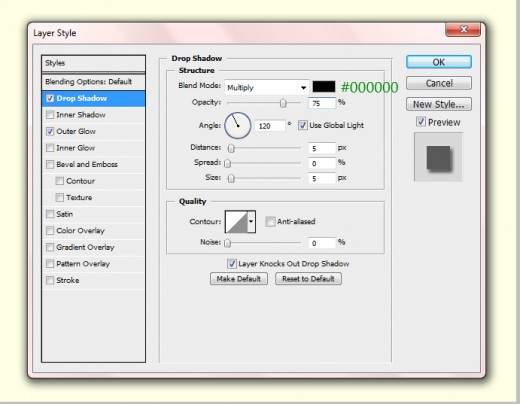Screen dimensions: 520x404
Task: Click the Angle dial control
Action: pos(238,126)
